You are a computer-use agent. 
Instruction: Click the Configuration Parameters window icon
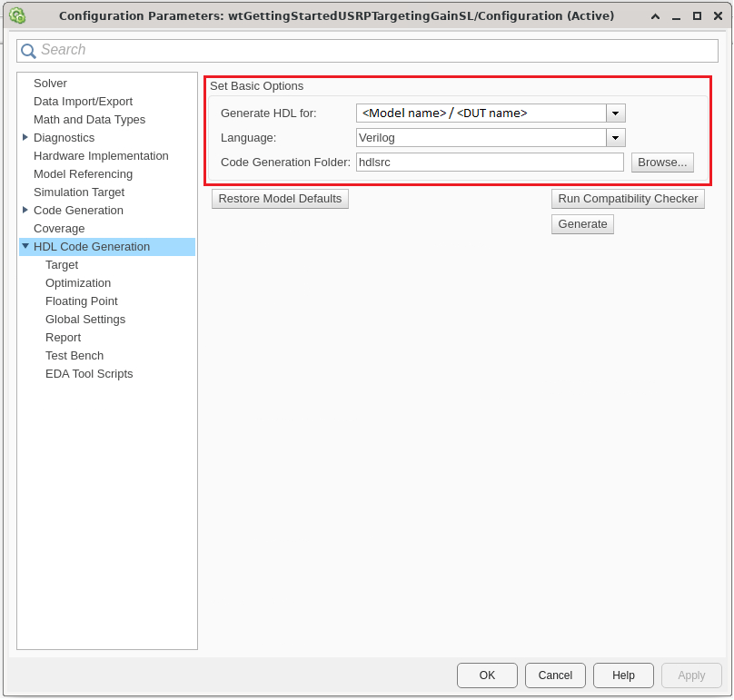click(x=16, y=15)
